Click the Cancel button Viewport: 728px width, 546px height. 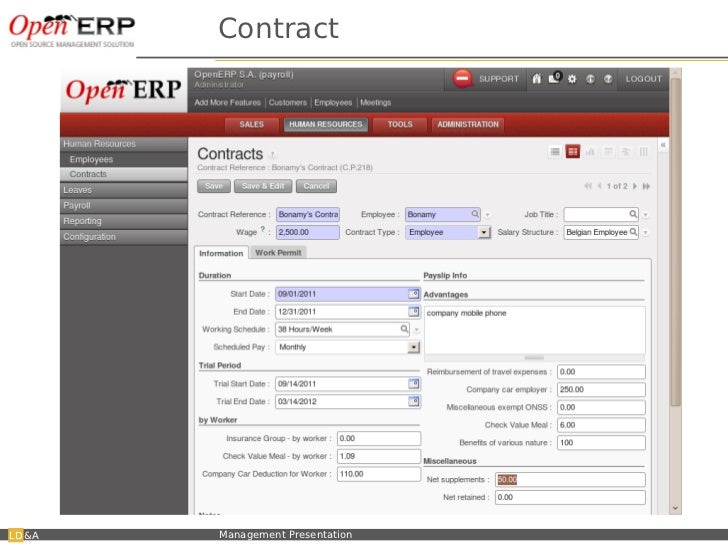click(x=316, y=186)
